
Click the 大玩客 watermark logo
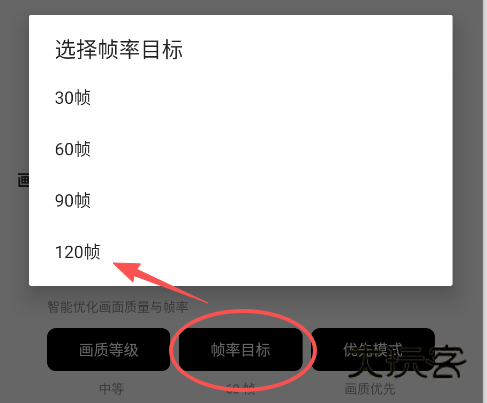(407, 362)
